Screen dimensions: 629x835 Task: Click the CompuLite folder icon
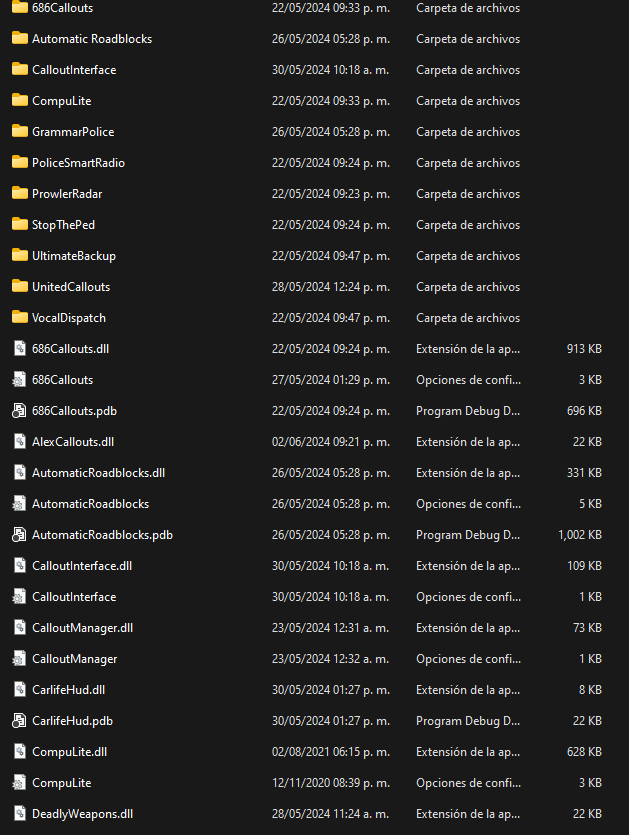click(x=20, y=100)
